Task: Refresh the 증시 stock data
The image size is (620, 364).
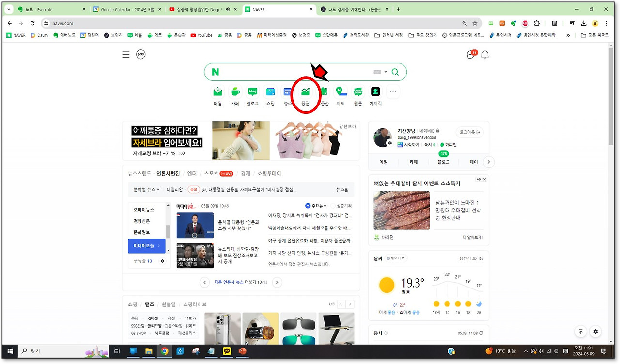Action: click(480, 334)
